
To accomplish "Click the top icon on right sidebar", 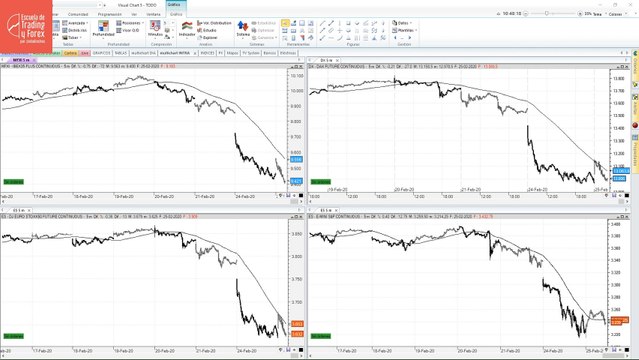I will 635,53.
